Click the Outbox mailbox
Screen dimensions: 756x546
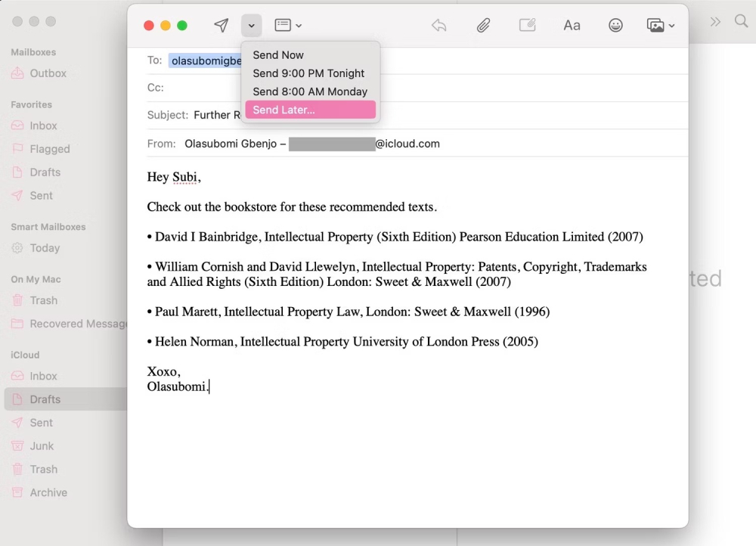(x=47, y=73)
